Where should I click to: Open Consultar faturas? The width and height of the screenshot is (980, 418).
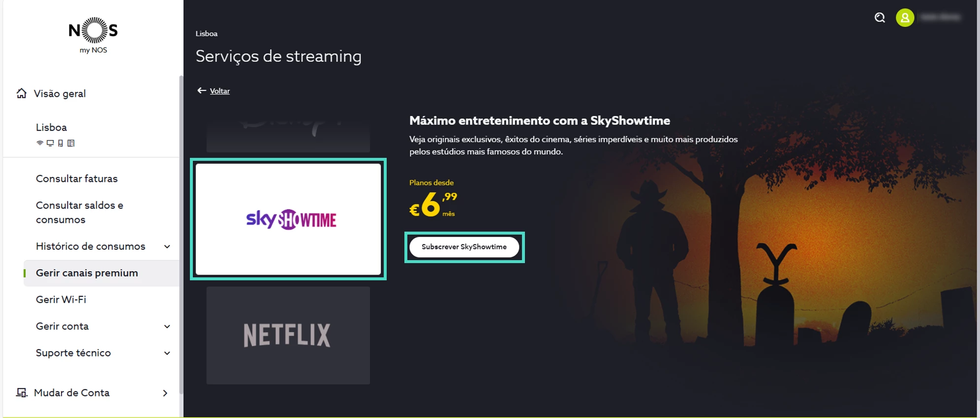[x=77, y=179]
